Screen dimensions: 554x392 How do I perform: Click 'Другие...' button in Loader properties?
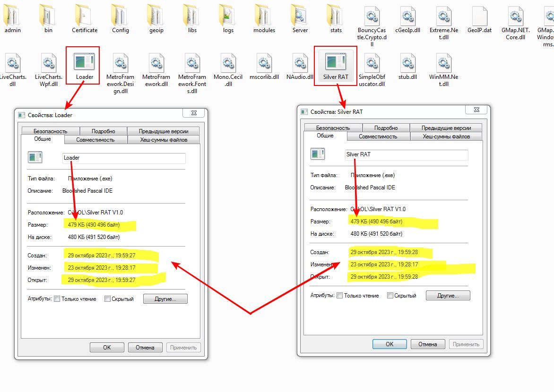tap(165, 299)
